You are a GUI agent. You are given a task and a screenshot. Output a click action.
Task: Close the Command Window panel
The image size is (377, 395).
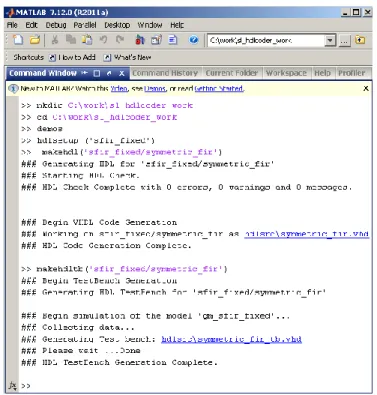tap(122, 73)
